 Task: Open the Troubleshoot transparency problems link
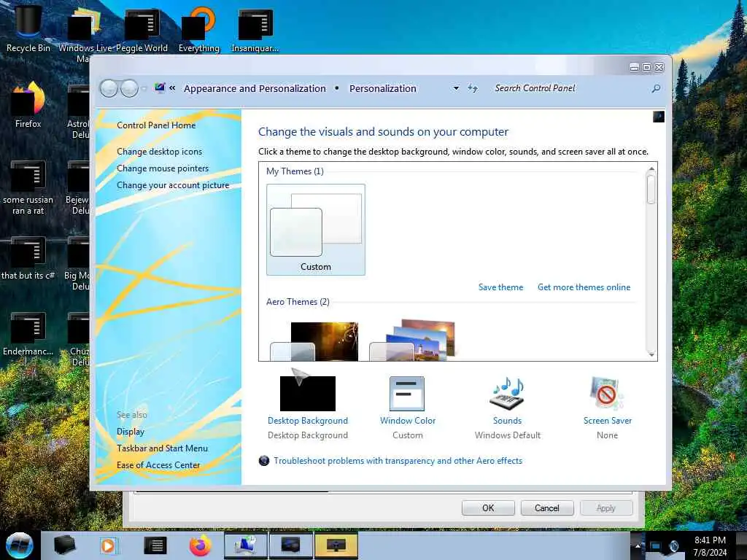coord(398,461)
